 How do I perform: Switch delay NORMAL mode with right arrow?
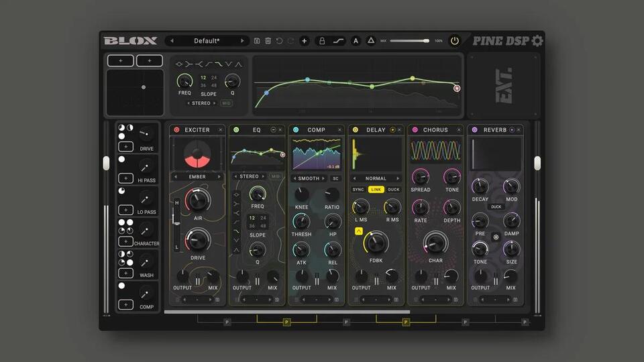tap(398, 178)
